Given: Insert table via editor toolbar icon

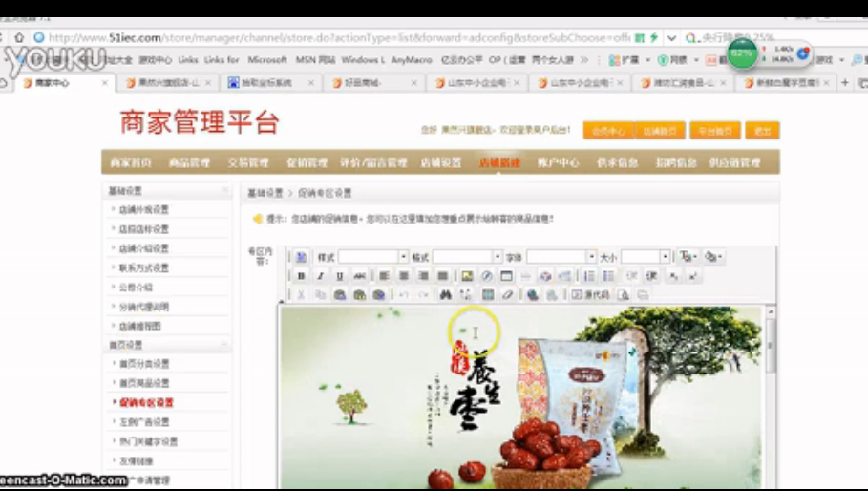Looking at the screenshot, I should (506, 276).
